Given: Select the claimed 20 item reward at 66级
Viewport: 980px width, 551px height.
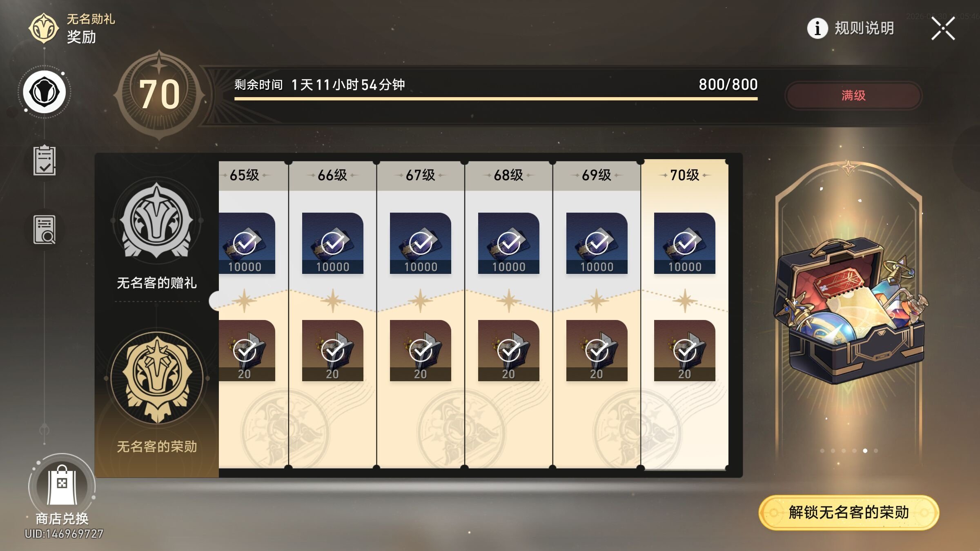Looking at the screenshot, I should click(x=332, y=350).
